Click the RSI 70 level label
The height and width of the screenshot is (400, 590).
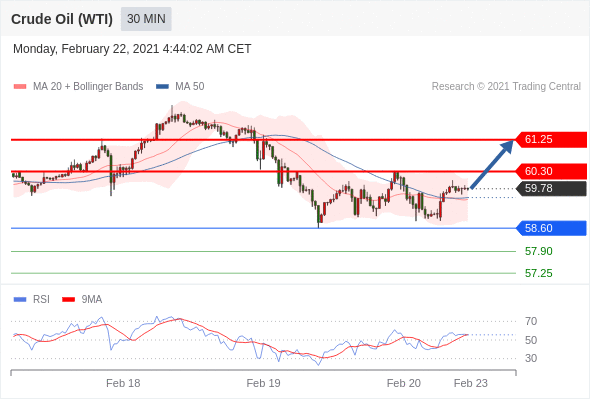pos(531,321)
